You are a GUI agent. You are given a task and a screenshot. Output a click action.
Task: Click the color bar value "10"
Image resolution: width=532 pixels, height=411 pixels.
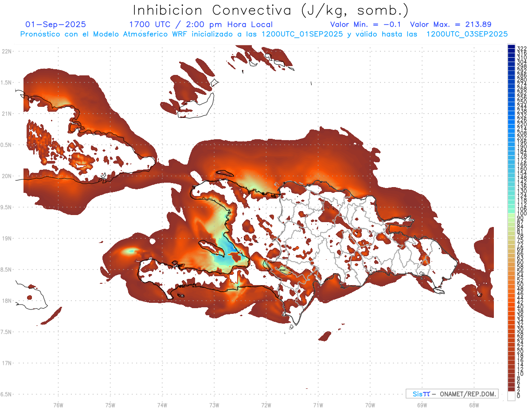[520, 373]
